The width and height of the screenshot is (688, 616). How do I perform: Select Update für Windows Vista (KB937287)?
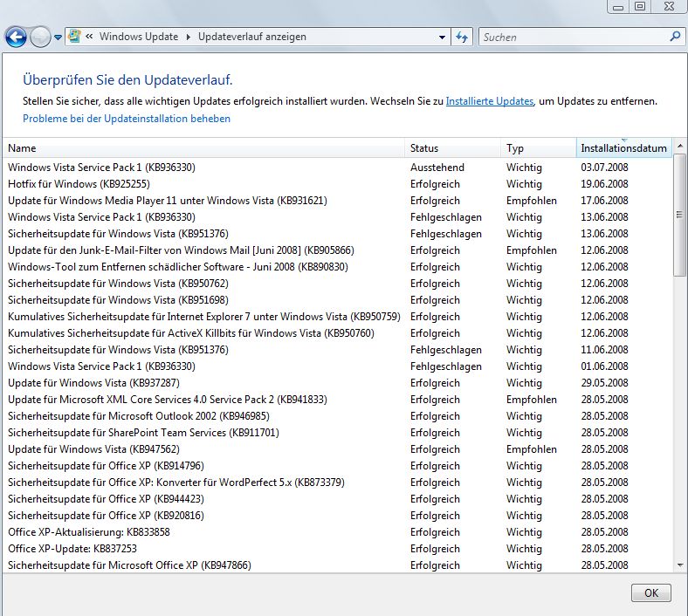[337, 383]
